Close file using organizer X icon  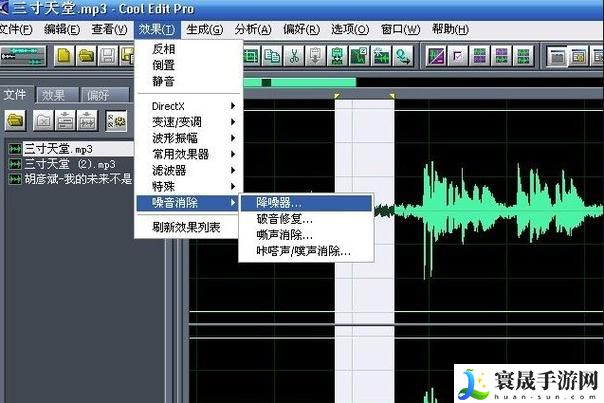pyautogui.click(x=43, y=121)
